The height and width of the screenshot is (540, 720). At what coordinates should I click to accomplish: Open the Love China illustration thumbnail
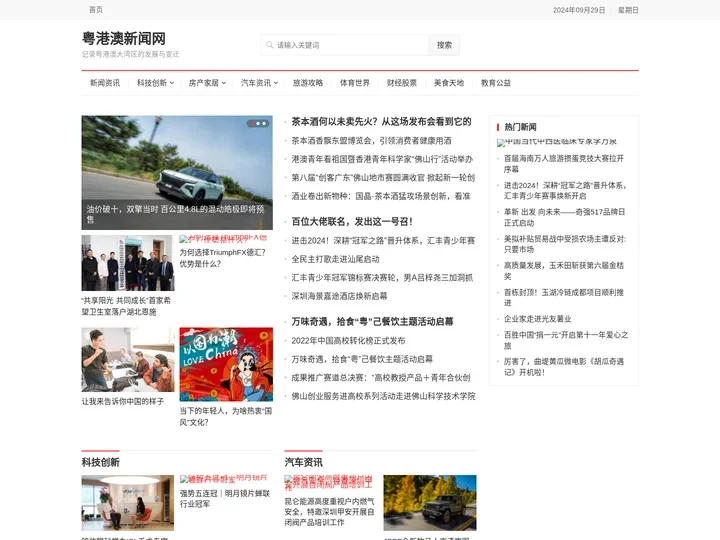(x=226, y=364)
